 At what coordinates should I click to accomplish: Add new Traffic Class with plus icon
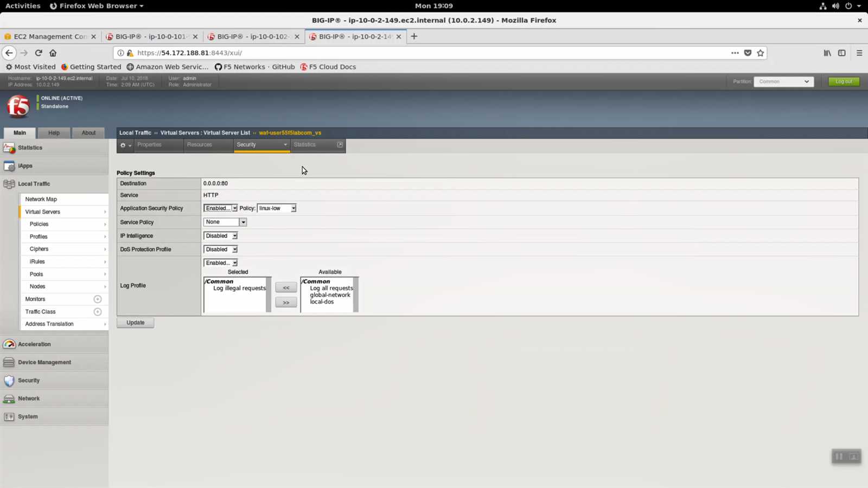click(x=98, y=312)
